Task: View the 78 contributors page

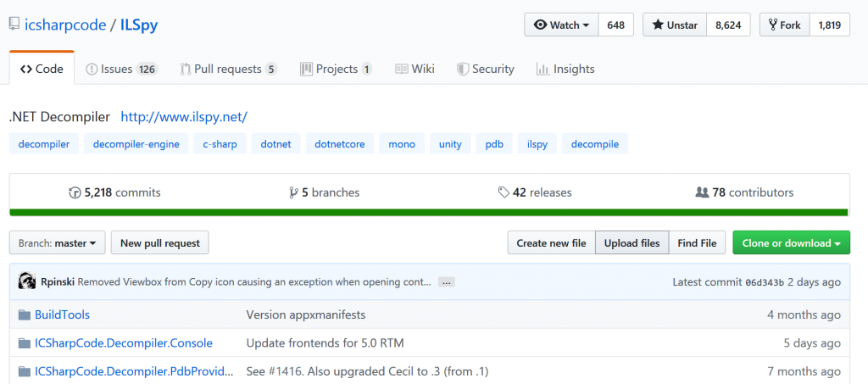Action: 744,192
